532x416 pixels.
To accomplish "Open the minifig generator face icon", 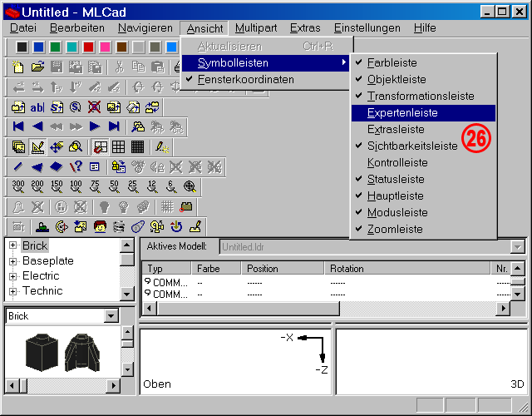I will pyautogui.click(x=100, y=227).
